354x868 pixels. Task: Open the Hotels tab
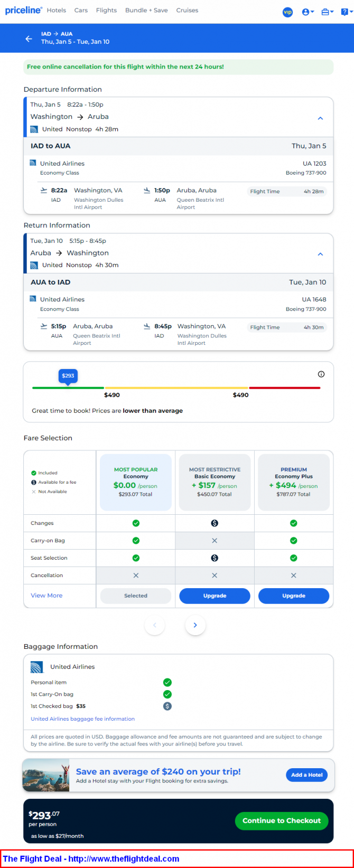(x=57, y=10)
